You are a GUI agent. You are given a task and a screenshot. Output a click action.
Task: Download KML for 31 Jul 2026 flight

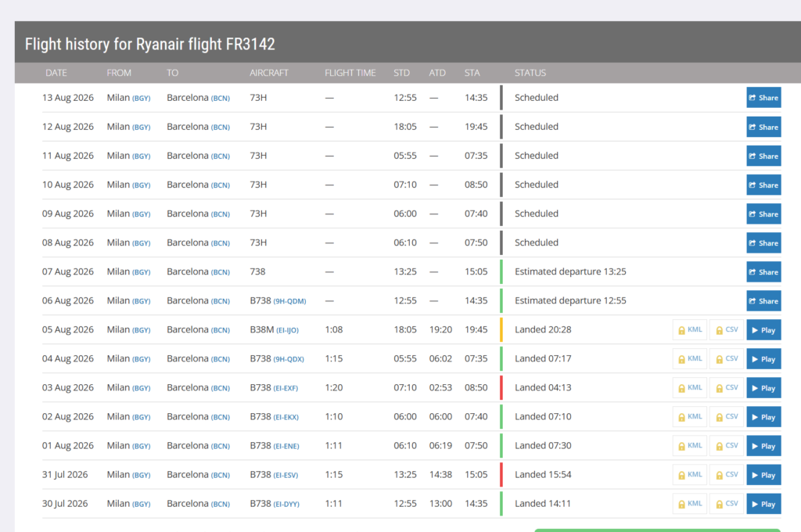tap(690, 475)
